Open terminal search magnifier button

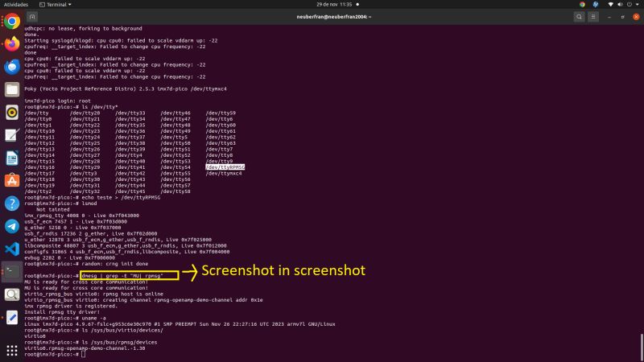(x=579, y=17)
